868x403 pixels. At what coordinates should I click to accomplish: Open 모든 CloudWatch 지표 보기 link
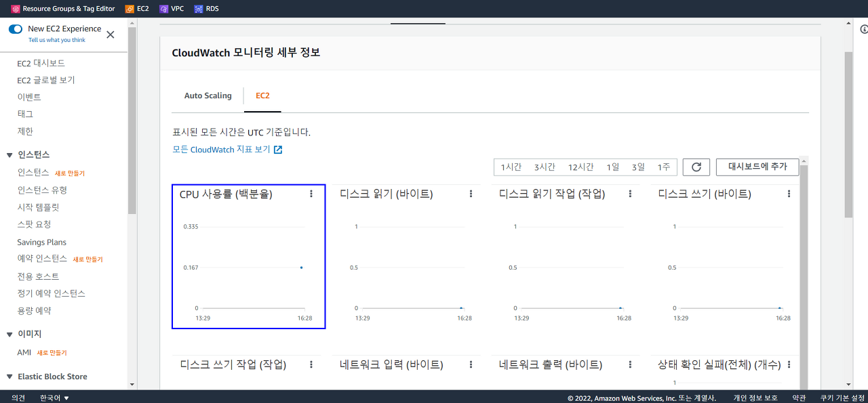click(x=221, y=150)
